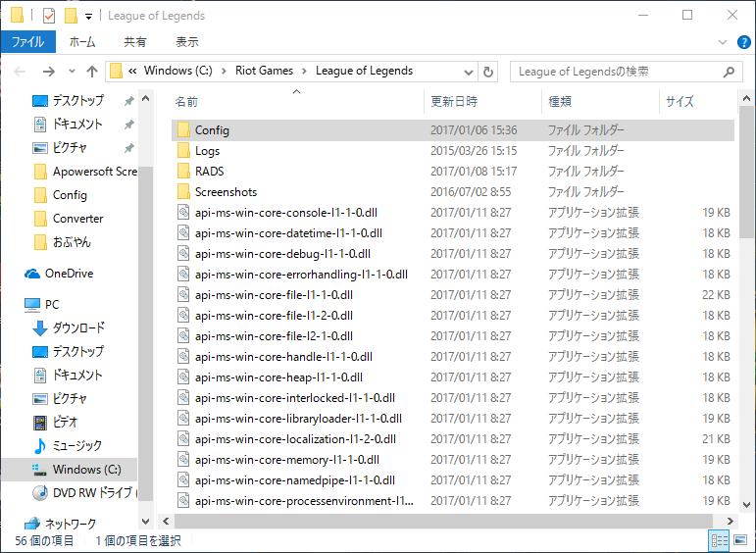Open the ファイル menu tab
The image size is (756, 553).
click(x=28, y=42)
